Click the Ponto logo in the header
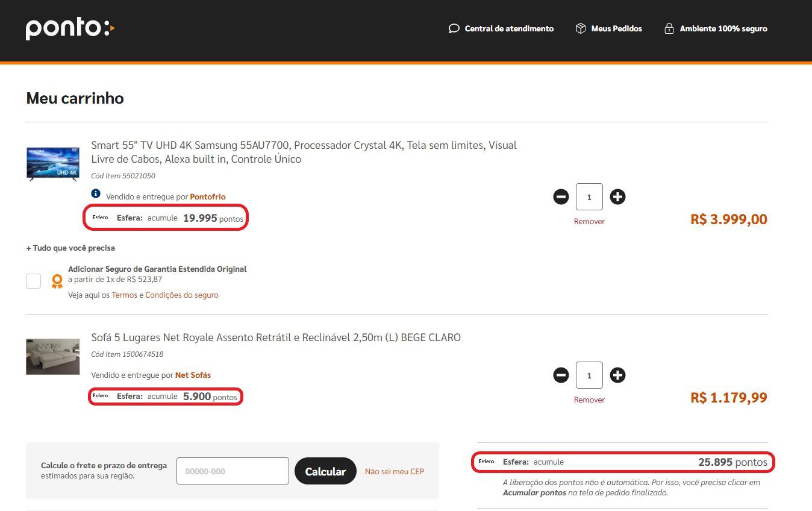This screenshot has width=812, height=511. pyautogui.click(x=70, y=29)
